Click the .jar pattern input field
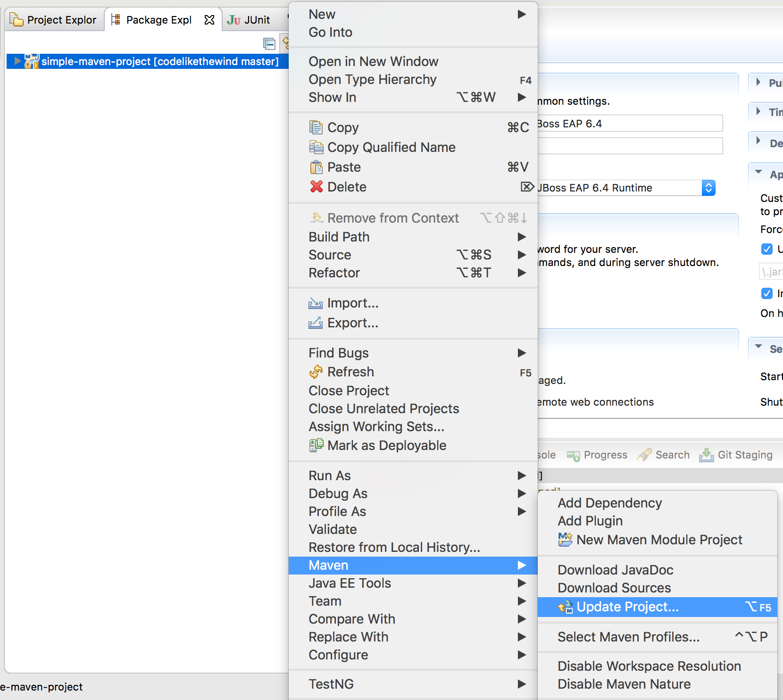 [771, 271]
